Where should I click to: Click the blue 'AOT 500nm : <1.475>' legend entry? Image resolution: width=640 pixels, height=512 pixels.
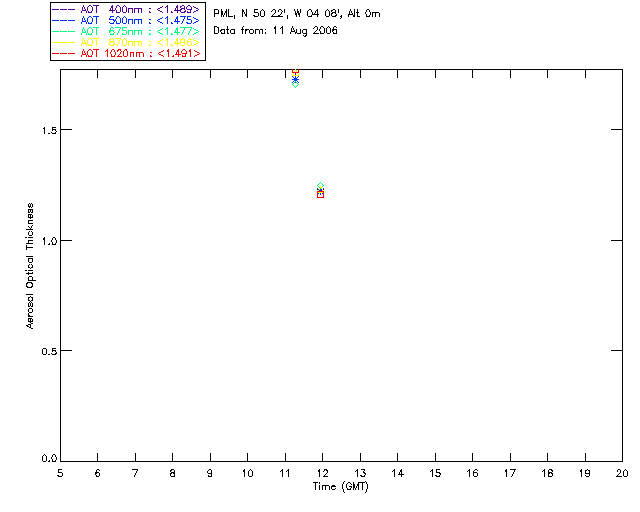pyautogui.click(x=126, y=20)
